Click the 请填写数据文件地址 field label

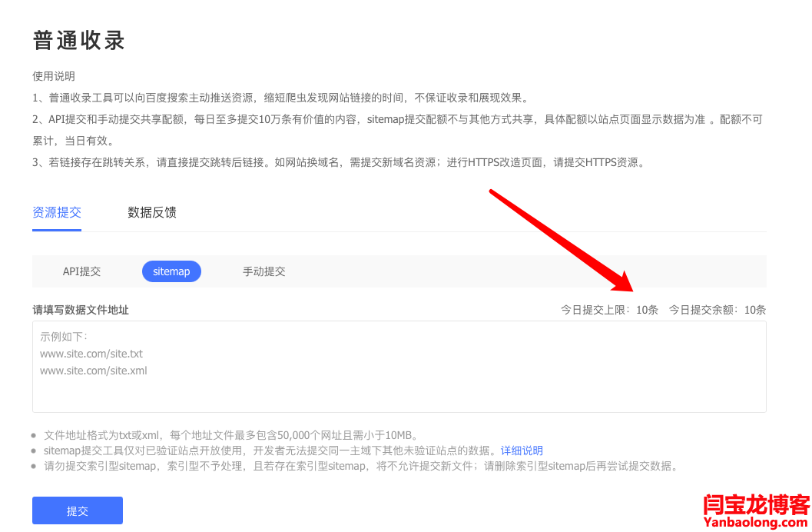[81, 310]
